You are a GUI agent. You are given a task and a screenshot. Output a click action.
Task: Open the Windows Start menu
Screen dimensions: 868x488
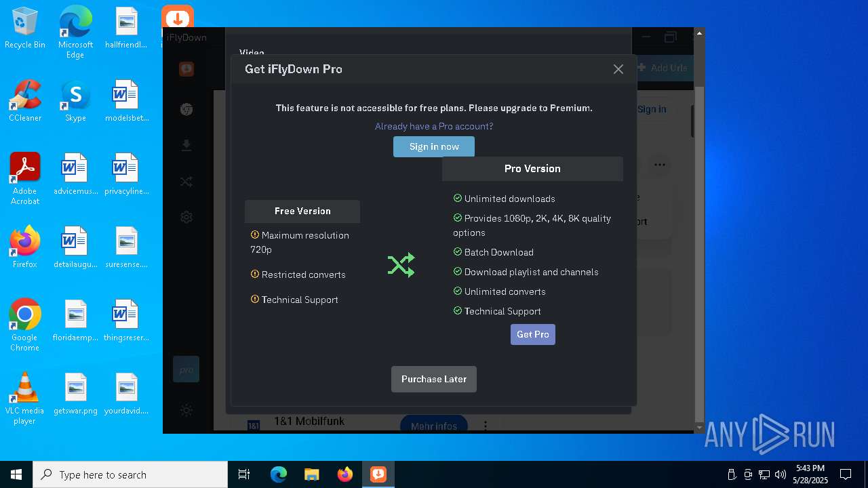coord(16,474)
